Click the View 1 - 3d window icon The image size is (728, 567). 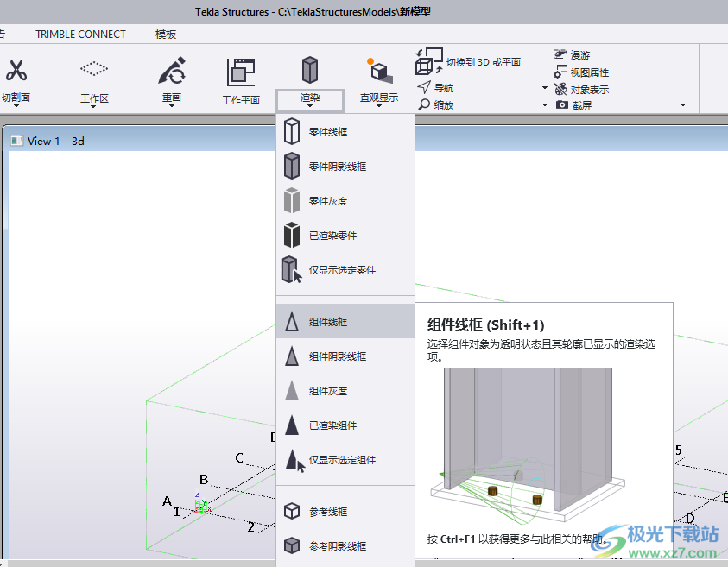[16, 141]
